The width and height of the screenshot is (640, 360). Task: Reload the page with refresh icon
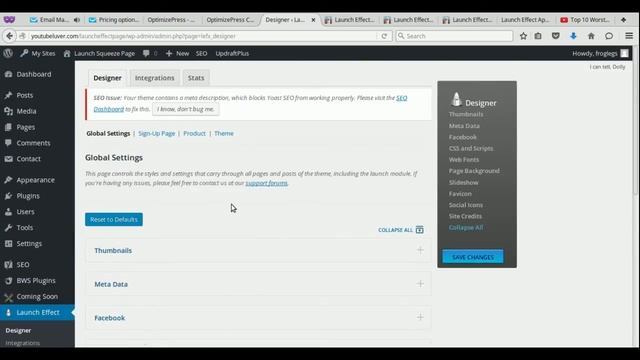coord(384,36)
